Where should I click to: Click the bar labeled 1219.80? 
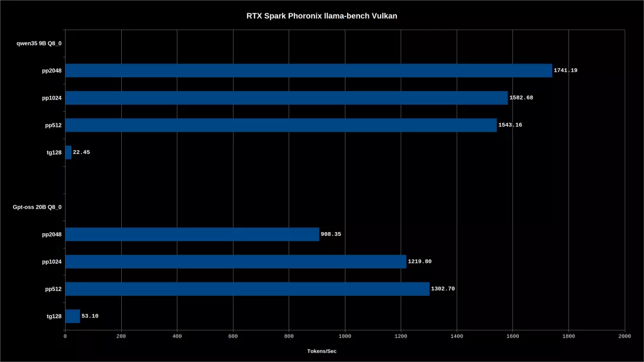236,261
